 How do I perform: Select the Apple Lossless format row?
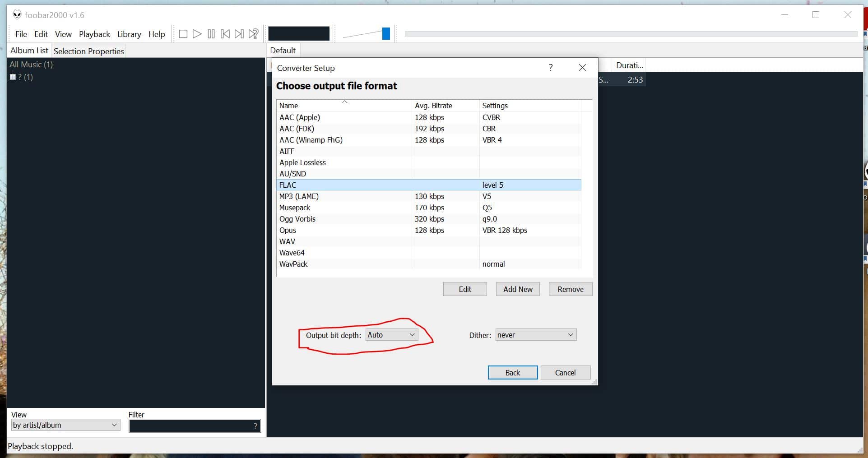pyautogui.click(x=429, y=162)
